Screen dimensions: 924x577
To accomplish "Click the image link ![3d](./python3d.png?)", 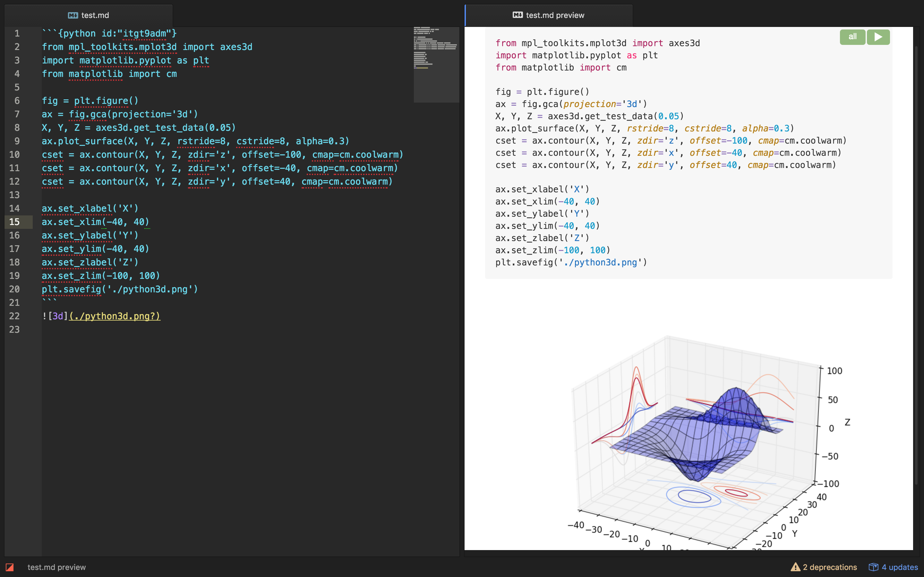I will [102, 316].
